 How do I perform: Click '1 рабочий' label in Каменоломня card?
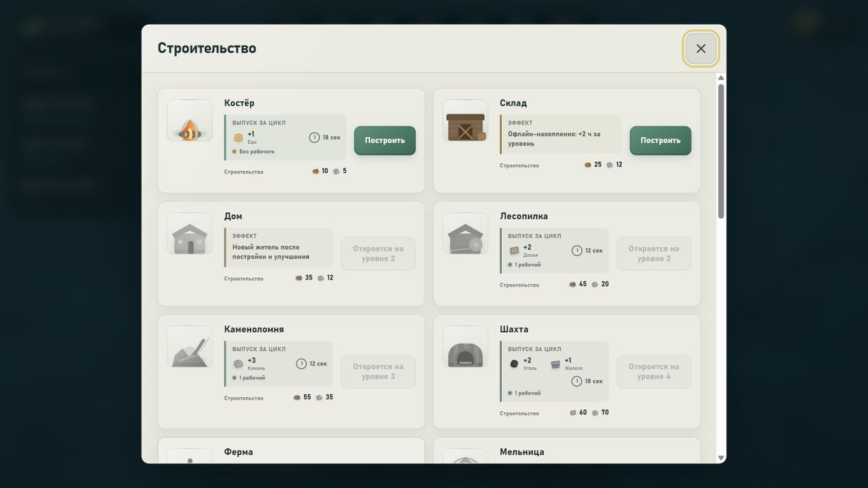[252, 378]
